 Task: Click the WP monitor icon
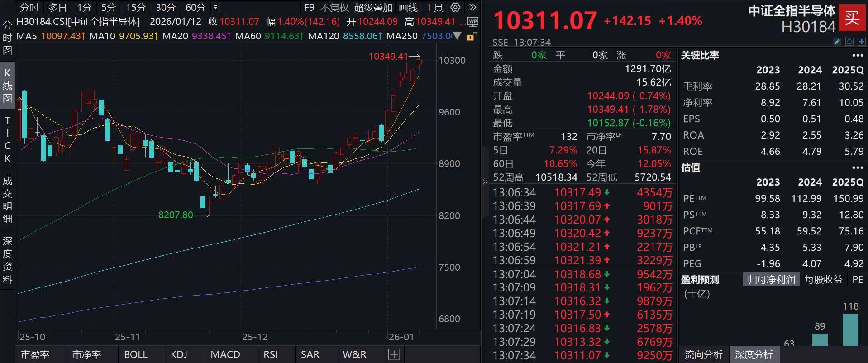(x=472, y=22)
